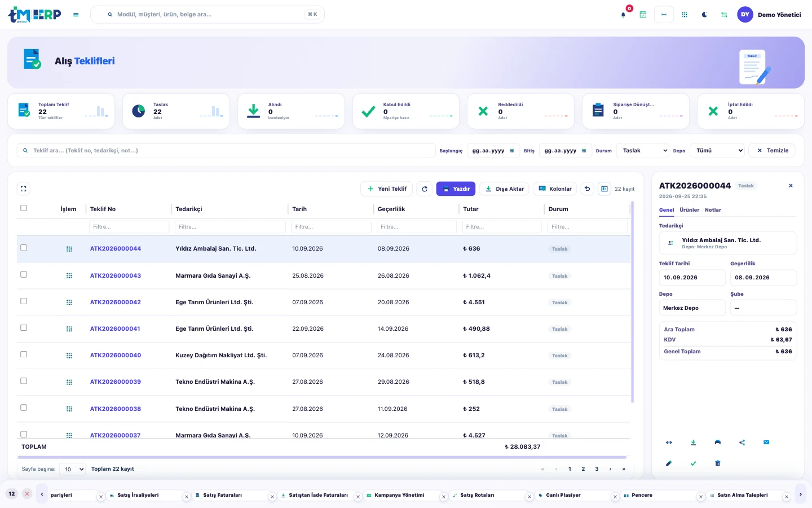Open the Durum dropdown showing Taslak
The width and height of the screenshot is (812, 508).
643,151
